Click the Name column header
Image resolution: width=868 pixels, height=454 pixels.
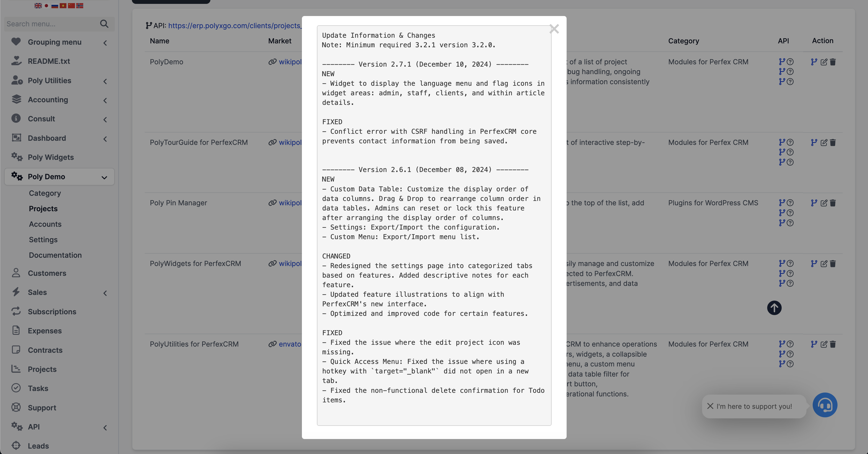tap(160, 41)
